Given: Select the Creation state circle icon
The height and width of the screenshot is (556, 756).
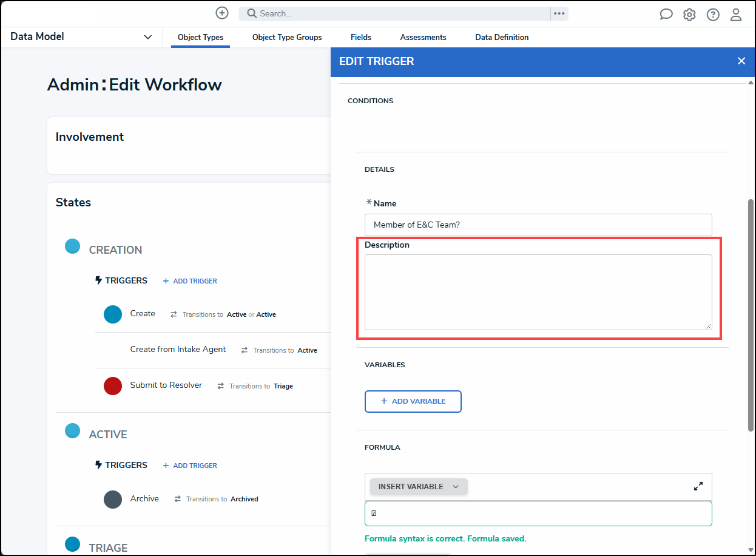Looking at the screenshot, I should (x=73, y=246).
